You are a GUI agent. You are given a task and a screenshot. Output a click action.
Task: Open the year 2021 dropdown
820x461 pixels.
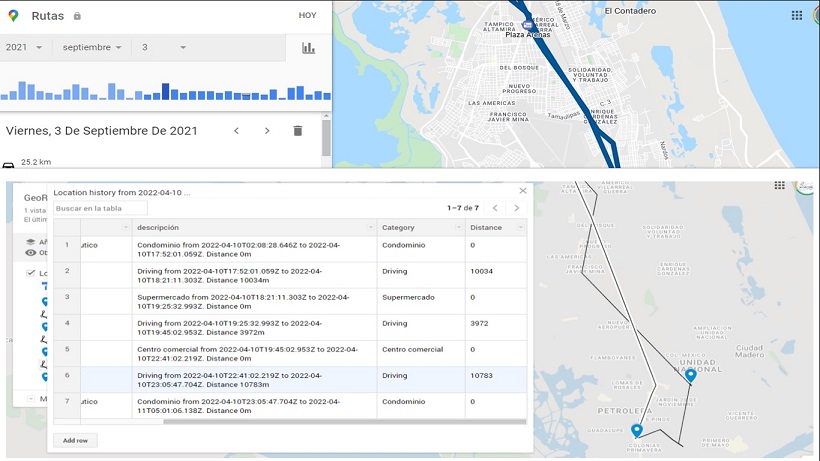point(25,48)
